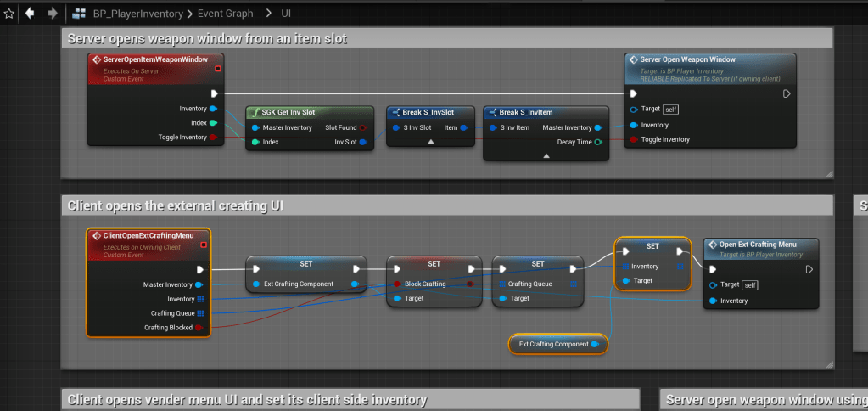
Task: Click the Slot Found output pin
Action: [363, 127]
